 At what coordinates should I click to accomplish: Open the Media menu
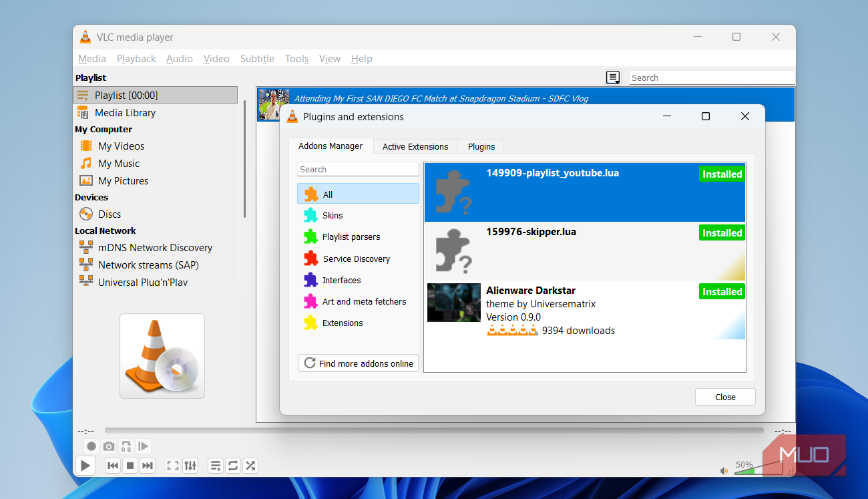point(92,59)
